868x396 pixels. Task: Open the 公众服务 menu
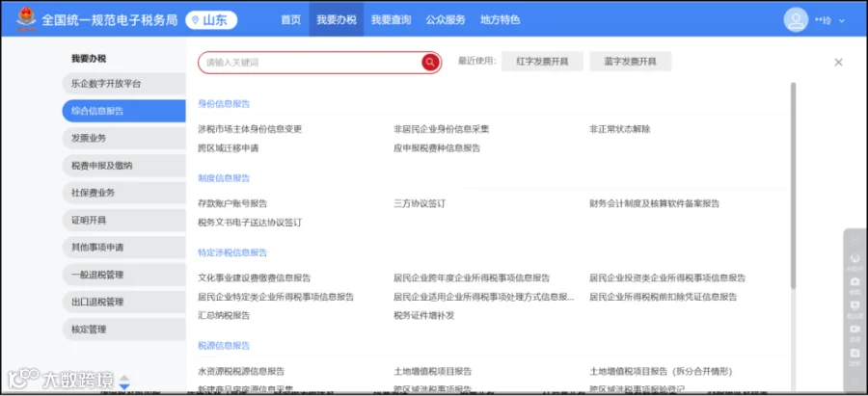(445, 20)
